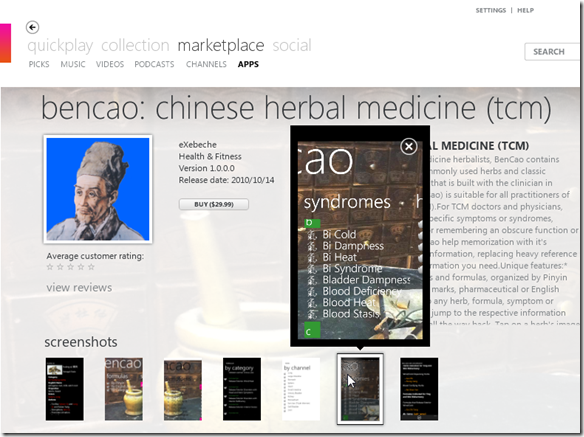Close the enlarged screenshot preview

(x=409, y=146)
